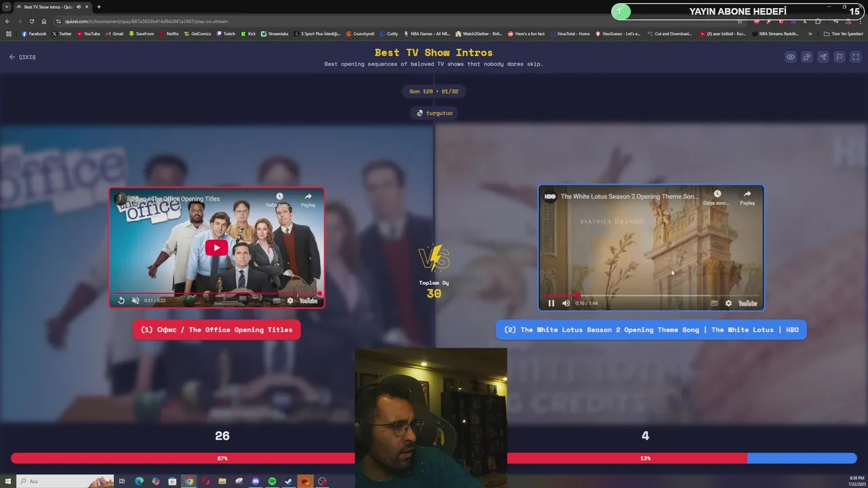Open the GeoGuessr bookmark

point(618,34)
